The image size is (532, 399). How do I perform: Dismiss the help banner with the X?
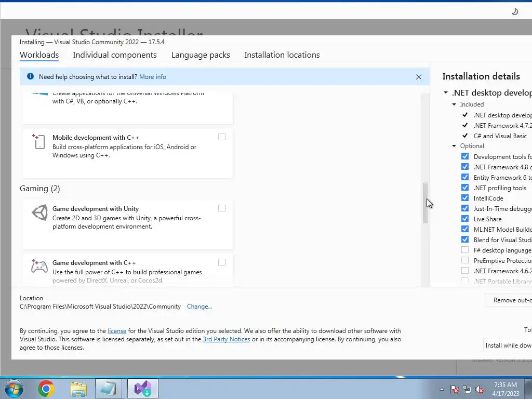tap(419, 77)
